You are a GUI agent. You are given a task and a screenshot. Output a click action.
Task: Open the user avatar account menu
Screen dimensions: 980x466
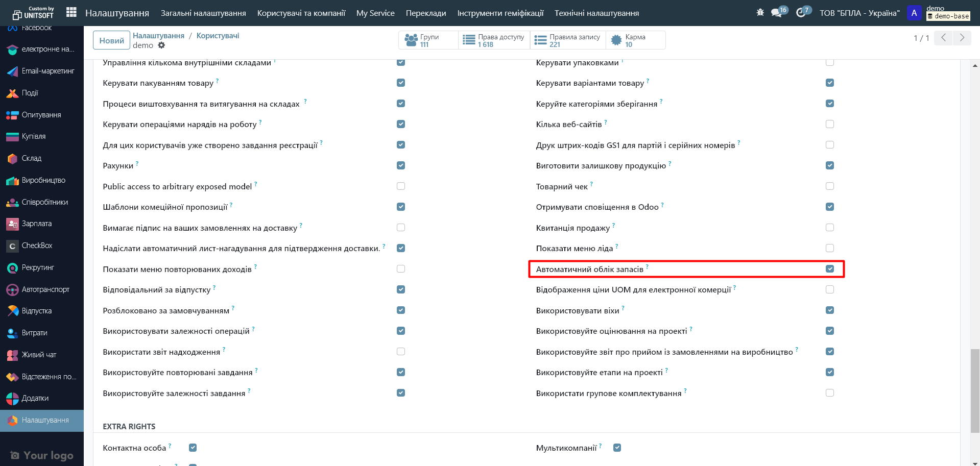[914, 13]
